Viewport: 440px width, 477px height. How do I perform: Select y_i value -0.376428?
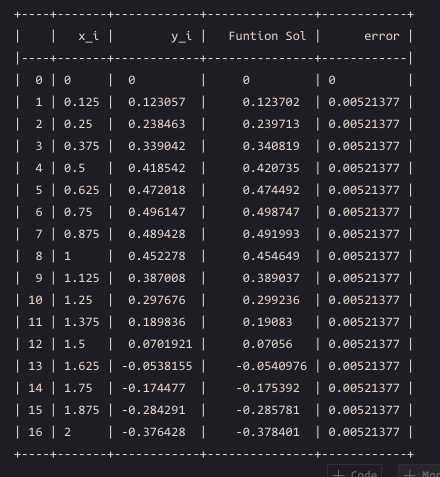153,432
